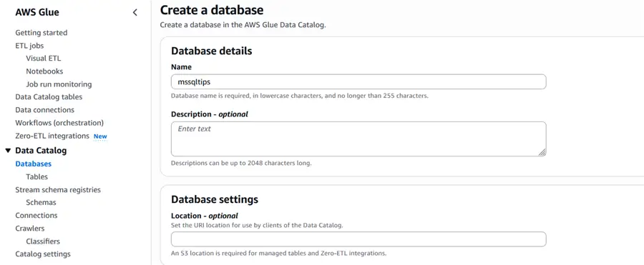Open Schemas page

point(41,202)
